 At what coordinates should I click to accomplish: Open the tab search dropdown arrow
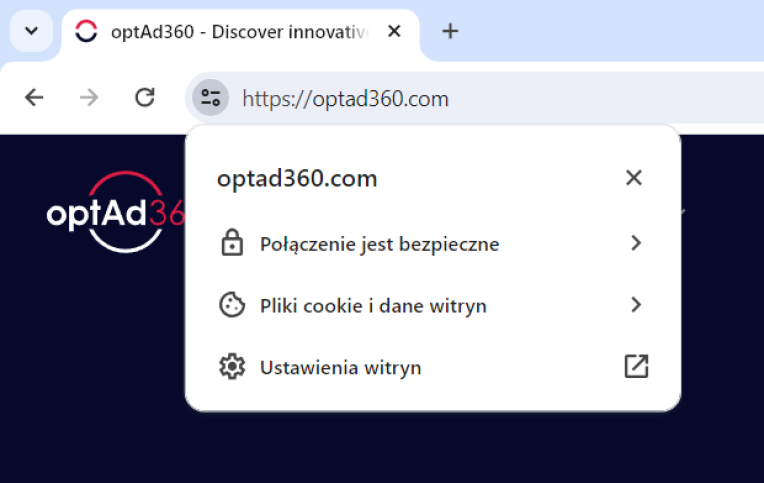(x=31, y=31)
